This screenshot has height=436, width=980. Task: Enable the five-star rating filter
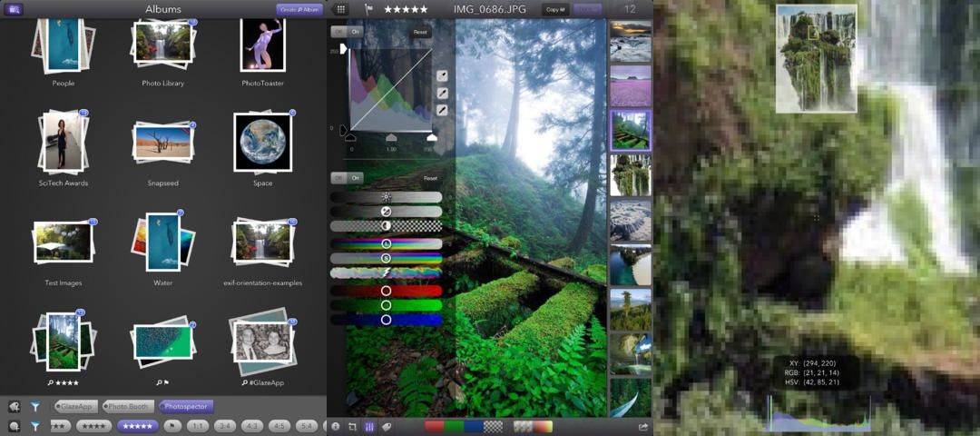pos(138,425)
